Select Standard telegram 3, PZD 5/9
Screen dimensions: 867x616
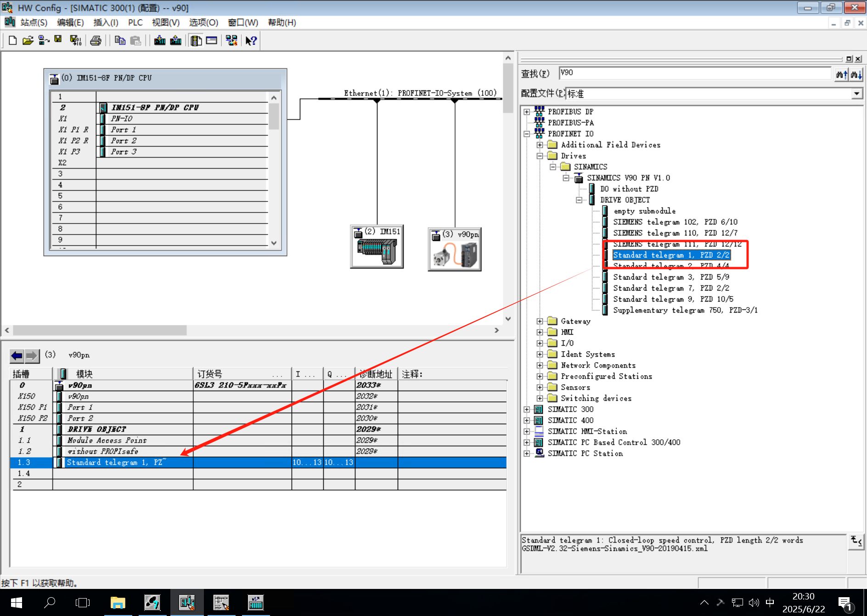(671, 277)
